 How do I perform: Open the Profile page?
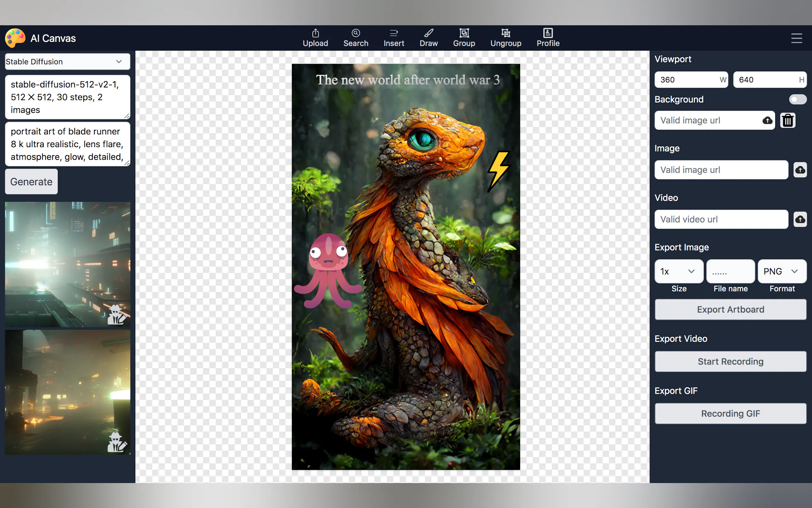[x=548, y=38]
